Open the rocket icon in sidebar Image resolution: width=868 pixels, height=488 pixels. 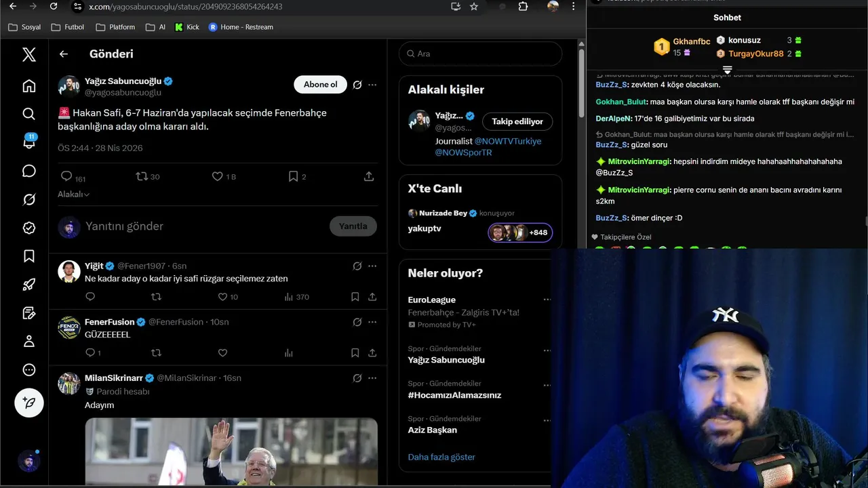29,285
